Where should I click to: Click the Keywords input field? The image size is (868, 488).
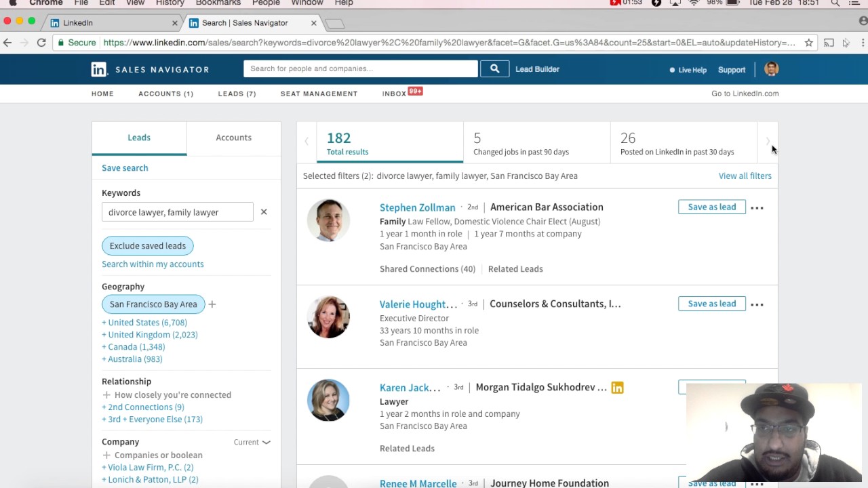(178, 212)
